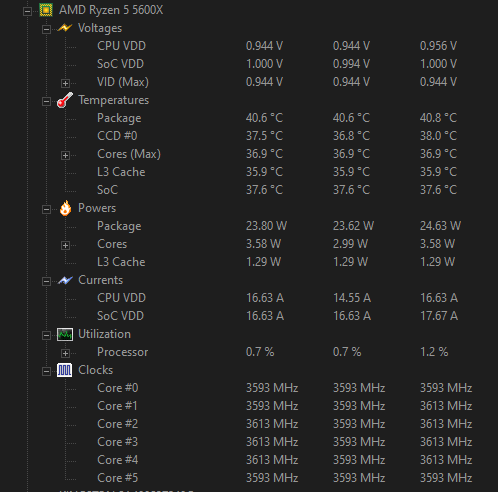The width and height of the screenshot is (498, 492).
Task: Click the 3613 MHz Core #2 current value
Action: coord(272,424)
